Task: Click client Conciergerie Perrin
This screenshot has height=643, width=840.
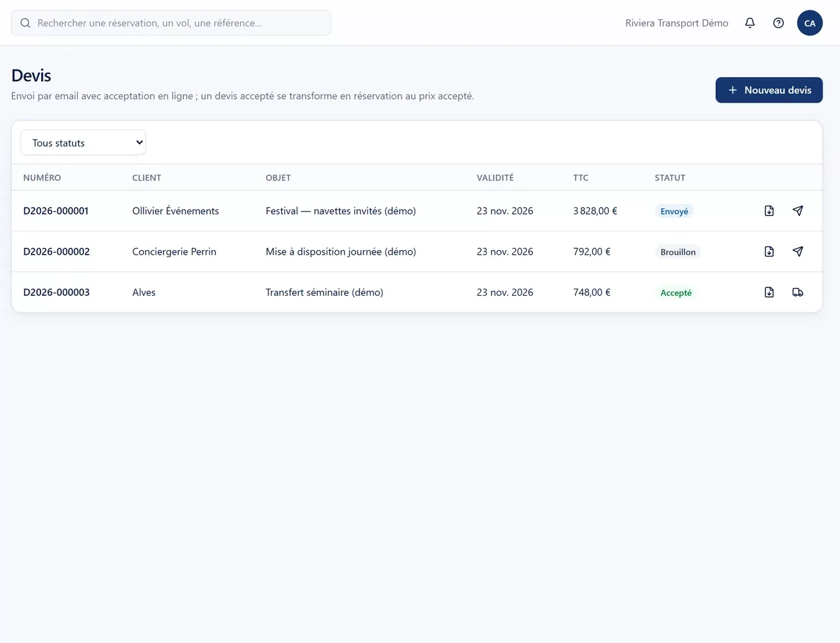Action: tap(174, 251)
